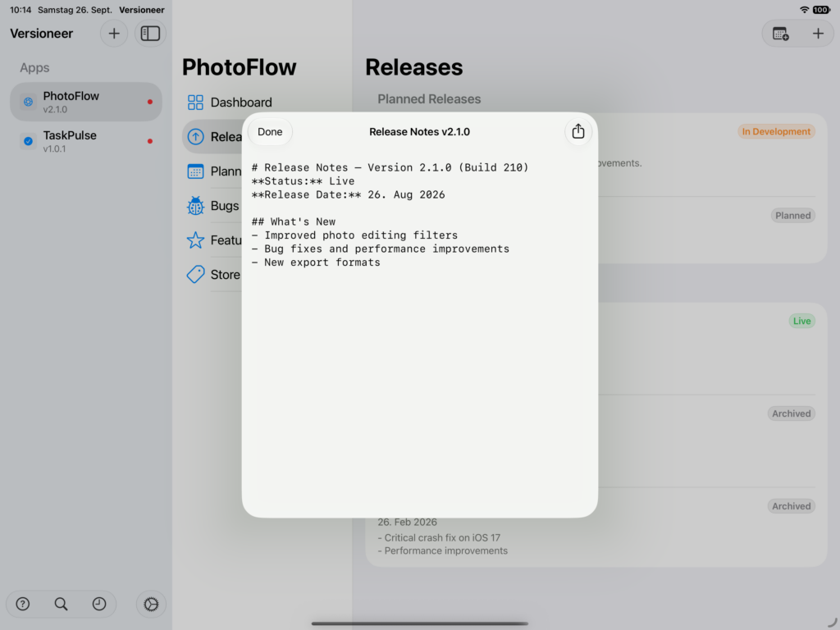840x630 pixels.
Task: Click 'New export formats' line
Action: [x=316, y=262]
